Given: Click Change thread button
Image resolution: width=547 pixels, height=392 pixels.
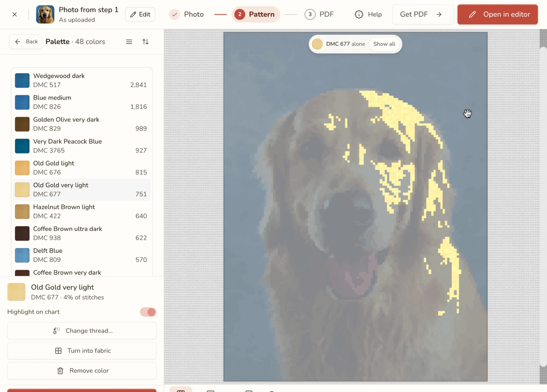Looking at the screenshot, I should pyautogui.click(x=82, y=331).
